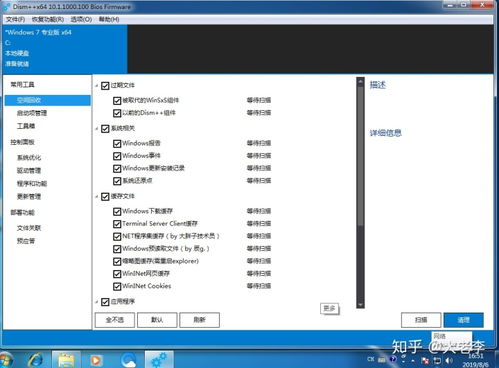499x368 pixels.
Task: Uncheck .NET程序集缓存 checkbox
Action: tap(117, 236)
